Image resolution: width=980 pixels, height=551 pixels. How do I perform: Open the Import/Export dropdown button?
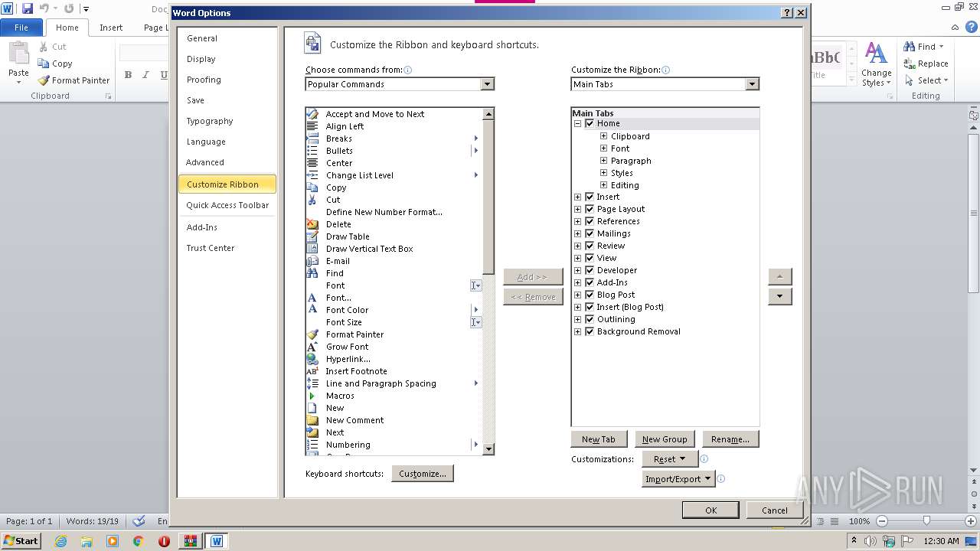(x=678, y=479)
